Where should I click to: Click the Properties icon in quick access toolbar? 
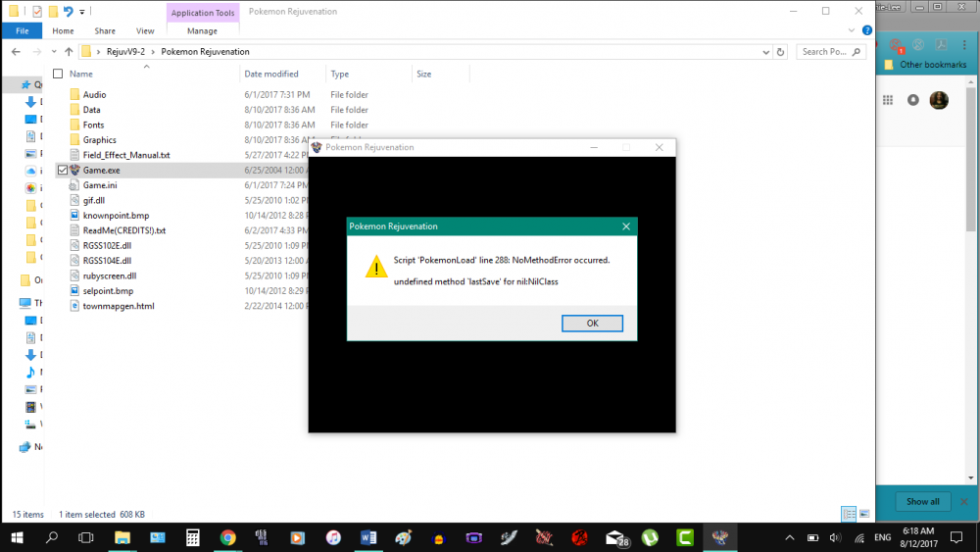point(37,11)
